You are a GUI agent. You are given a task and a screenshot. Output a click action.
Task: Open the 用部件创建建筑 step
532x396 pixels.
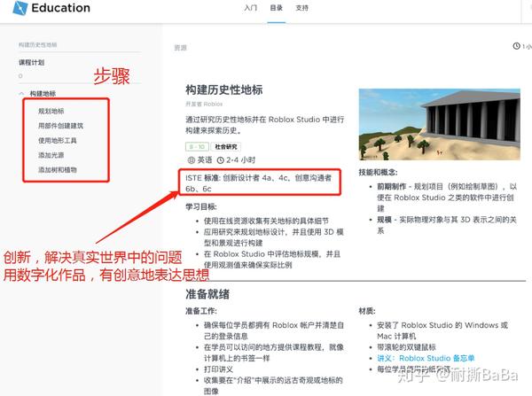click(x=60, y=126)
